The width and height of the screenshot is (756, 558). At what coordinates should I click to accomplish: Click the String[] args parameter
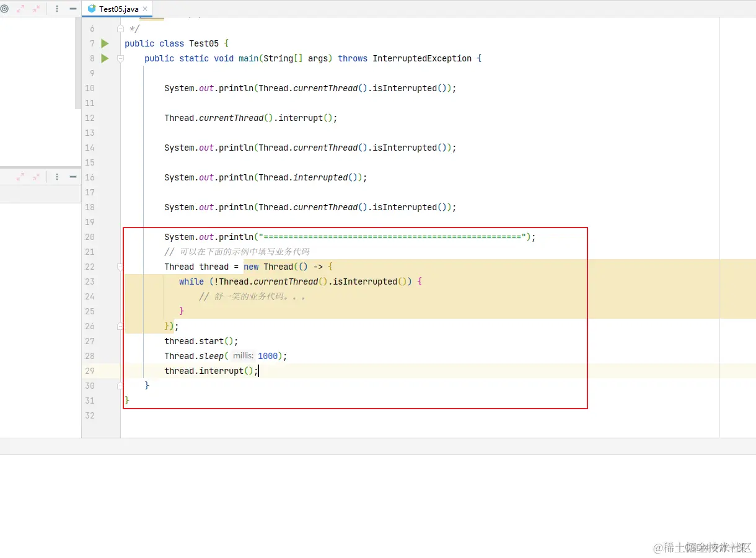click(x=296, y=58)
